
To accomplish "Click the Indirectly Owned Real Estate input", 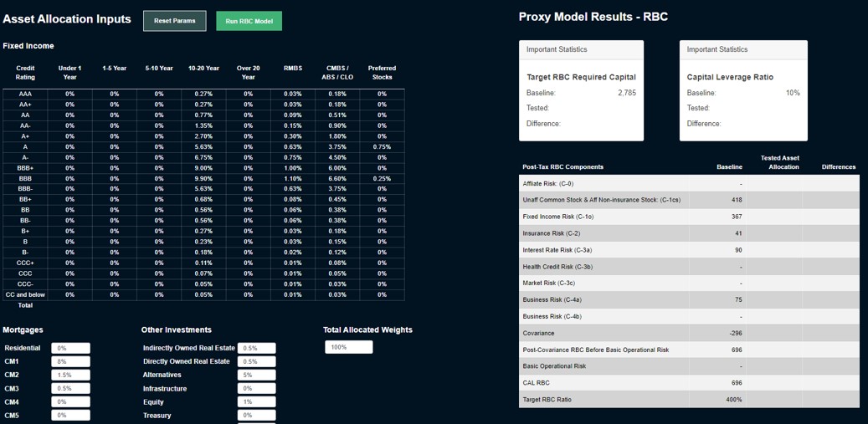I will tap(256, 348).
